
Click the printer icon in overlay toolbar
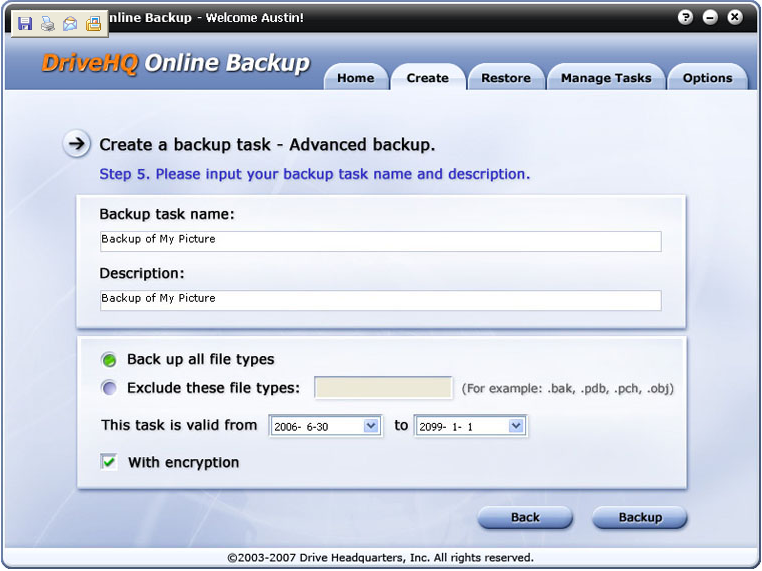point(48,23)
